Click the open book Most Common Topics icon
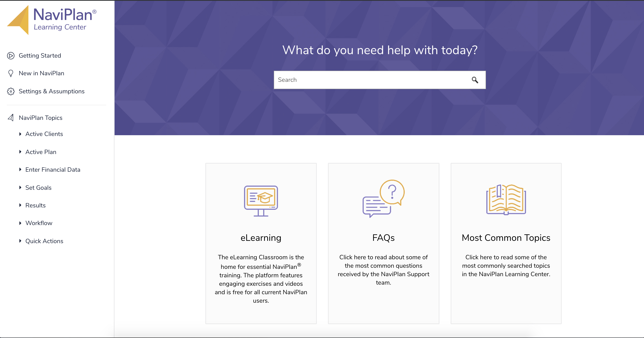 coord(506,200)
